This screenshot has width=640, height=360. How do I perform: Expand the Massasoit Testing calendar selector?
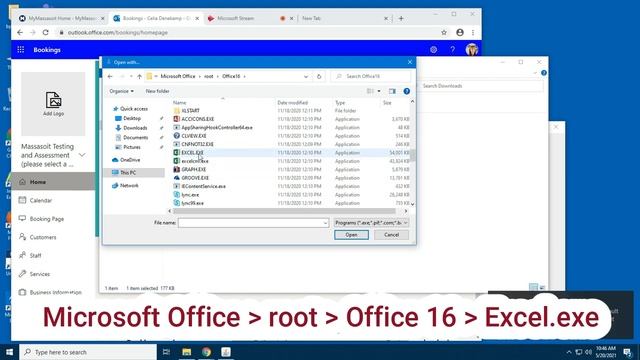pyautogui.click(x=82, y=155)
